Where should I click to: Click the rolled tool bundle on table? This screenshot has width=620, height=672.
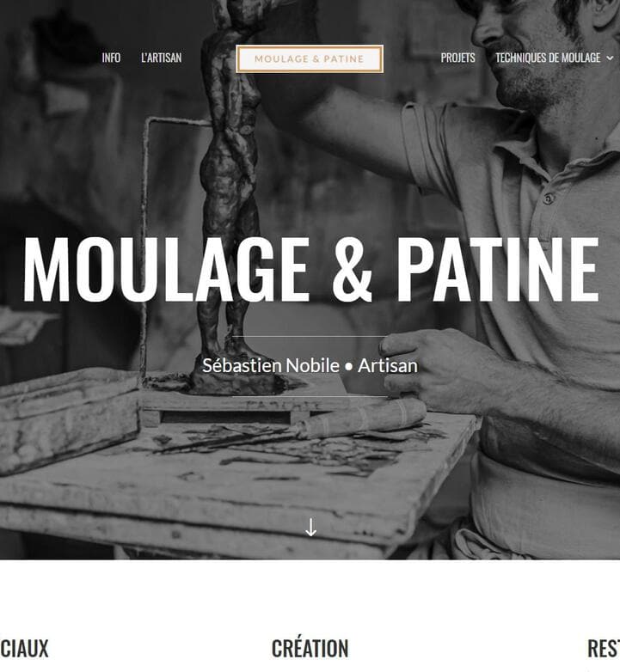(362, 422)
